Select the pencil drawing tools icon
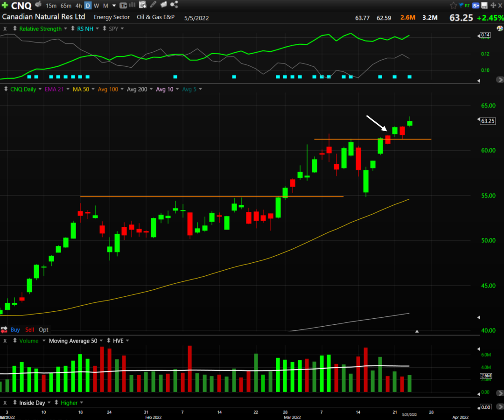This screenshot has width=504, height=420. pos(154,5)
